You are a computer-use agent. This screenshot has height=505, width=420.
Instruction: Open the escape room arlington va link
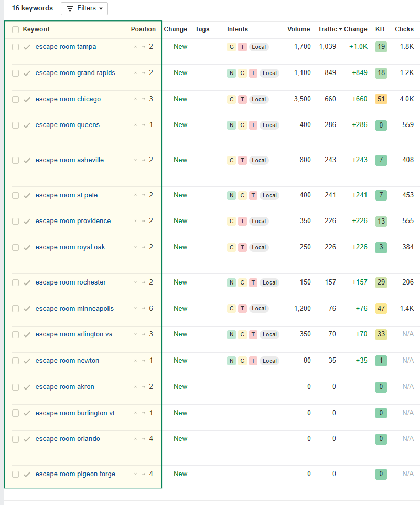coord(74,334)
